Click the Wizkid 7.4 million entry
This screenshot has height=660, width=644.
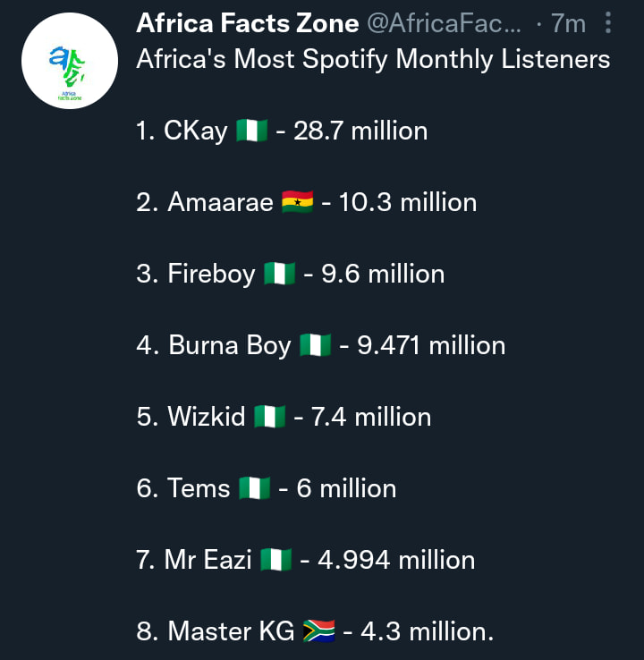[x=284, y=417]
